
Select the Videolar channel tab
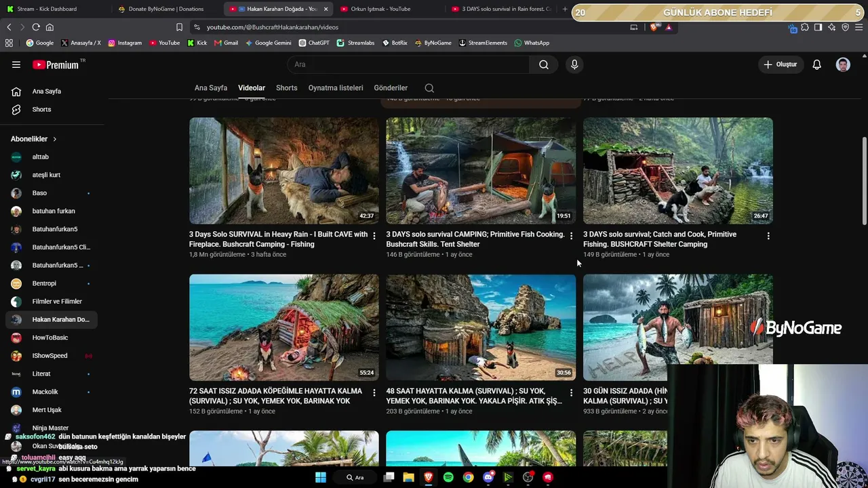pos(252,88)
